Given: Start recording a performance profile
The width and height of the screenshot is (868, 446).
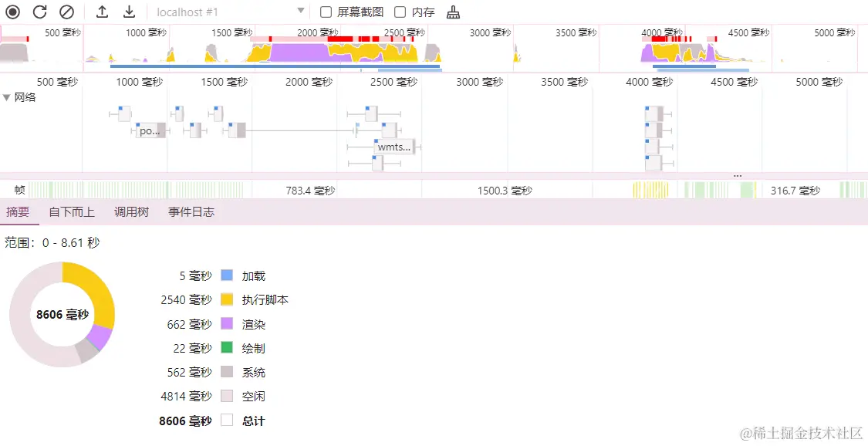Looking at the screenshot, I should pyautogui.click(x=13, y=12).
